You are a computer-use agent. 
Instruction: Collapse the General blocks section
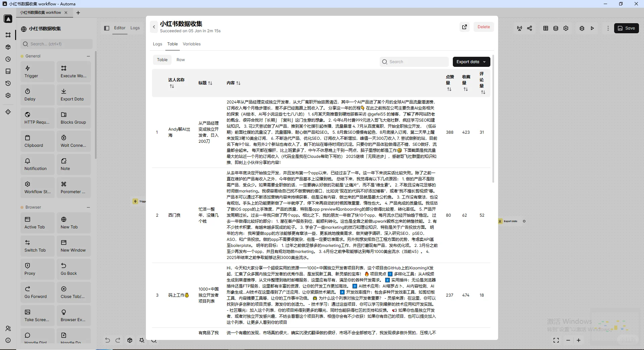(x=88, y=56)
